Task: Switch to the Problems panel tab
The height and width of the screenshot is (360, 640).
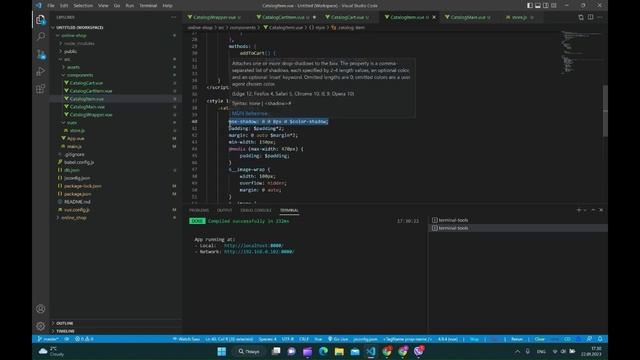Action: coord(199,210)
